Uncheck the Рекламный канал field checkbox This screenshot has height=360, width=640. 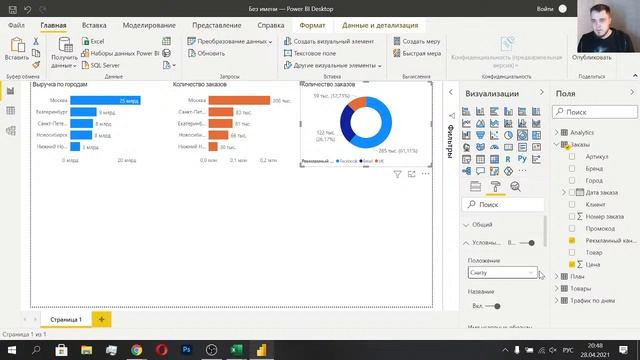point(572,240)
